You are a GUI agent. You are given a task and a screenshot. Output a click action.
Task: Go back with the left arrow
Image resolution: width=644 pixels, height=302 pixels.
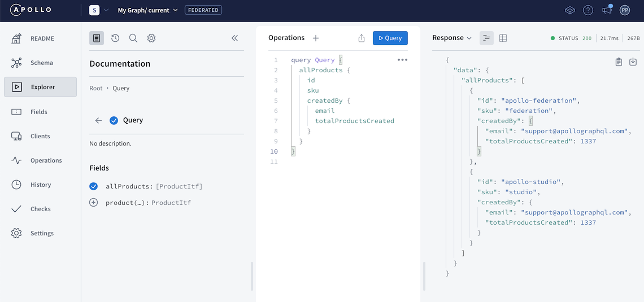click(98, 120)
